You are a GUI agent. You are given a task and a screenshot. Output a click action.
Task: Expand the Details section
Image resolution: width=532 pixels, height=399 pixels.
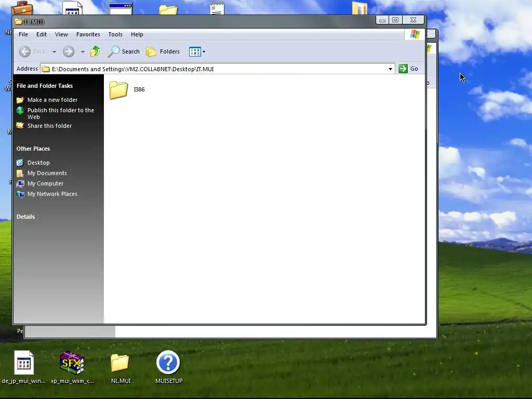[26, 217]
